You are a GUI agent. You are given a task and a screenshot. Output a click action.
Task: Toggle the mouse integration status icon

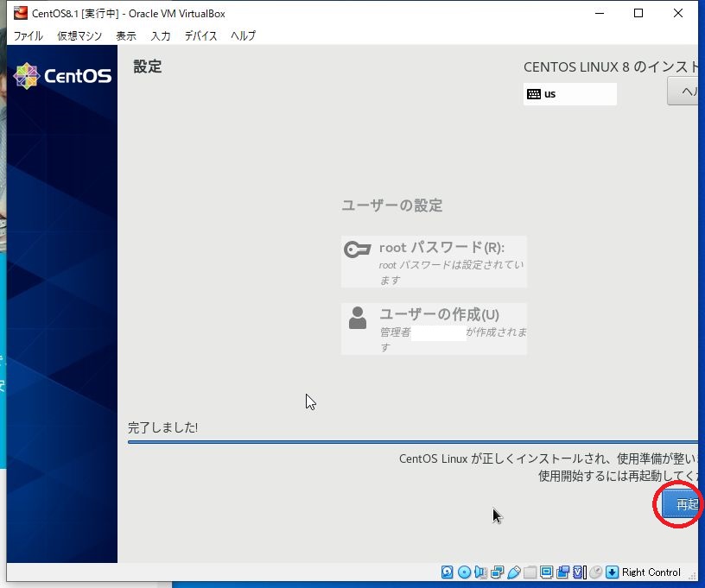tap(595, 572)
